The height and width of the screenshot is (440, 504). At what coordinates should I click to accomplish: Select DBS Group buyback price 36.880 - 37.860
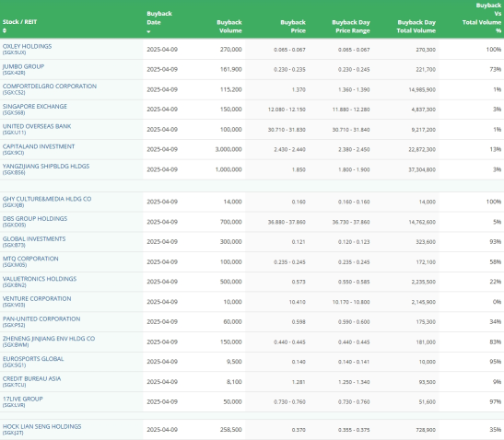point(287,222)
